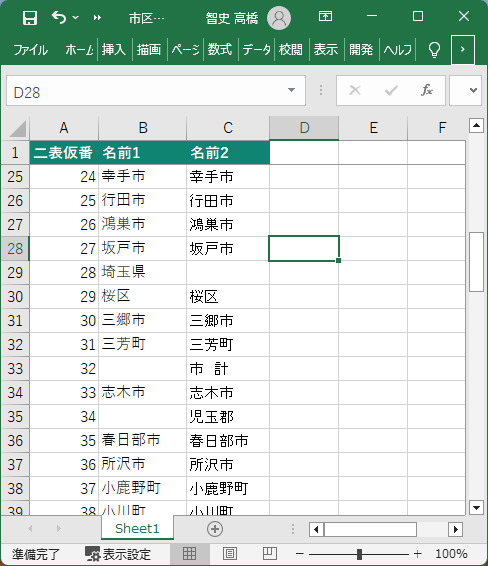Open the 数式 ribbon tab
Viewport: 488px width, 566px height.
click(x=220, y=49)
